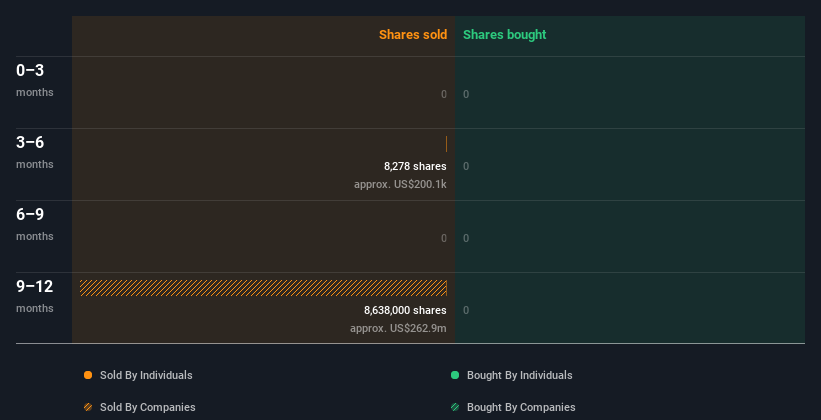Click the Shares sold column header
The image size is (821, 420).
click(x=412, y=35)
